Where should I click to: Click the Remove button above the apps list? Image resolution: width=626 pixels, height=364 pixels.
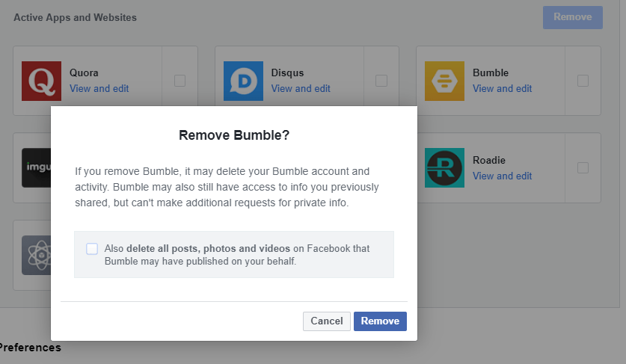click(x=572, y=17)
